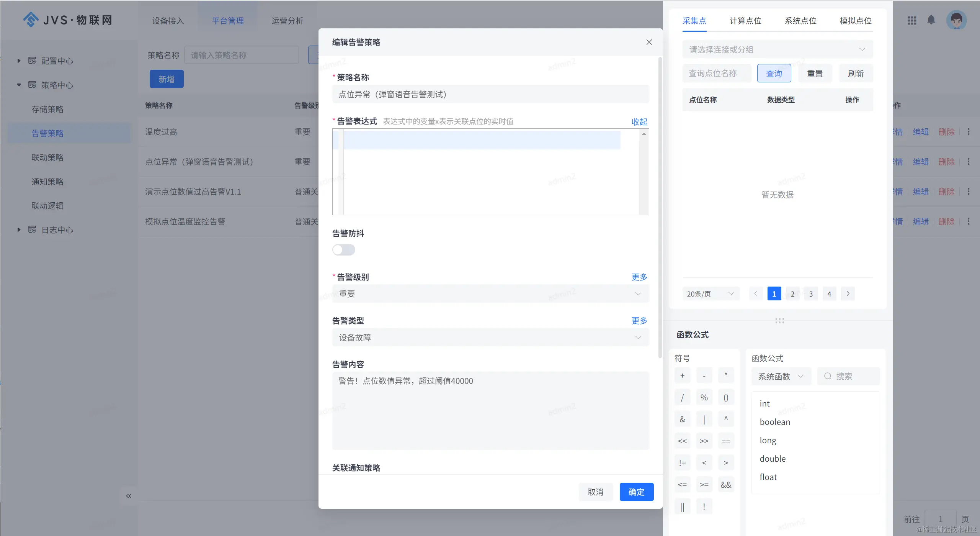Open the 运营分析 top menu
The image size is (980, 536).
point(287,21)
